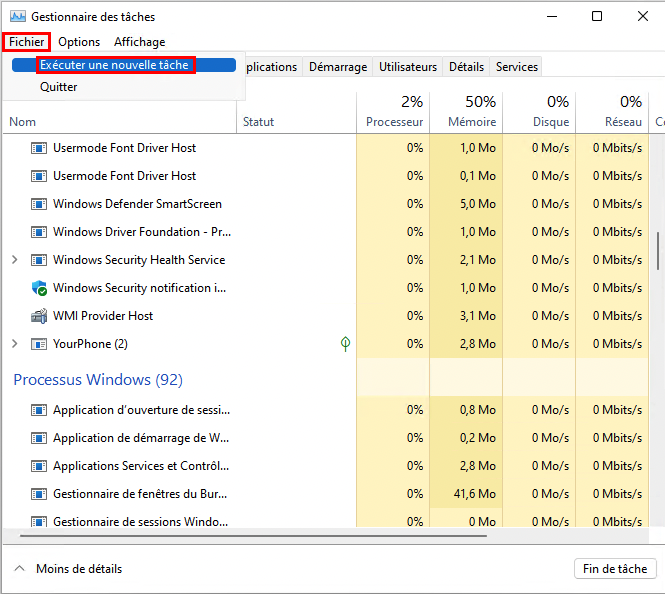Click the Fin de tâche button
The image size is (665, 594).
[x=615, y=569]
